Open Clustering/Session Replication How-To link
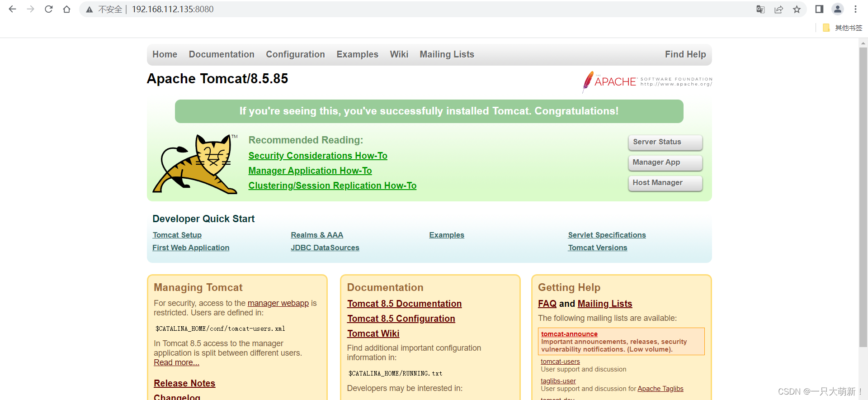The width and height of the screenshot is (868, 400). [332, 186]
